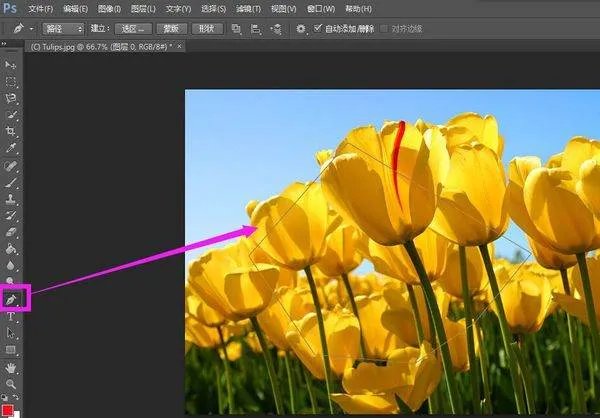Select the Move tool

12,65
